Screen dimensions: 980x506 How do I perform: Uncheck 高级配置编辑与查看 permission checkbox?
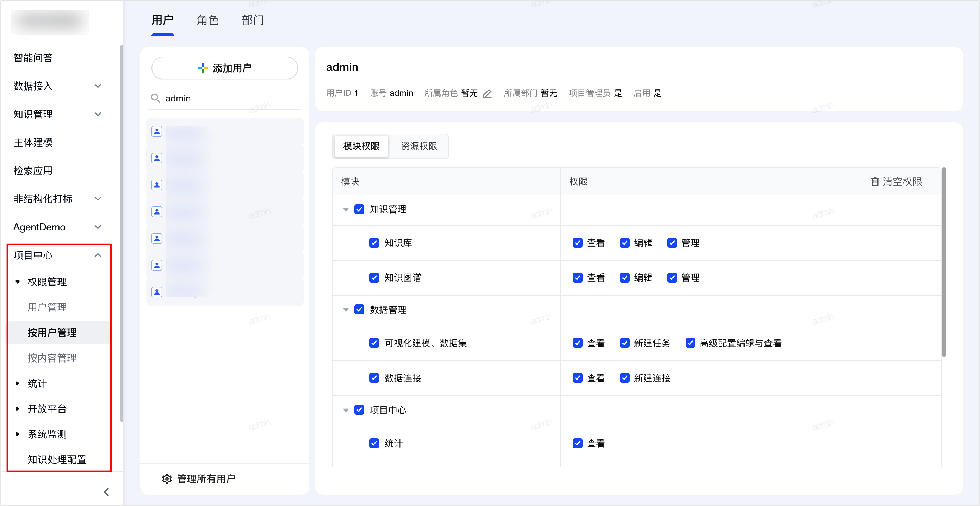pyautogui.click(x=690, y=343)
